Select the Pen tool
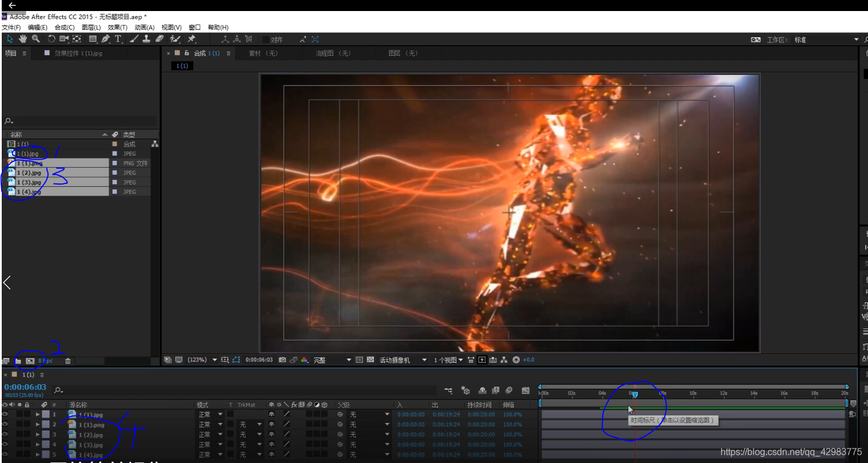Screen dimensions: 868x463 click(106, 39)
